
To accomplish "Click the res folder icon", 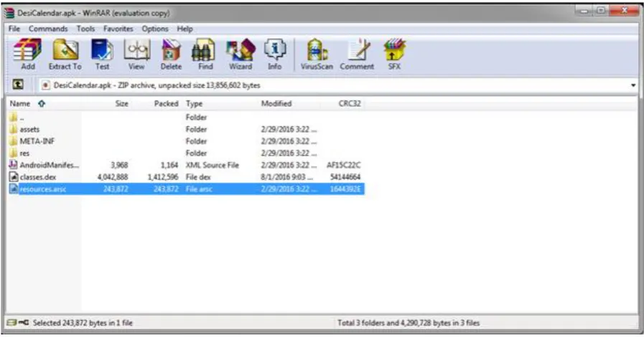I will [13, 153].
